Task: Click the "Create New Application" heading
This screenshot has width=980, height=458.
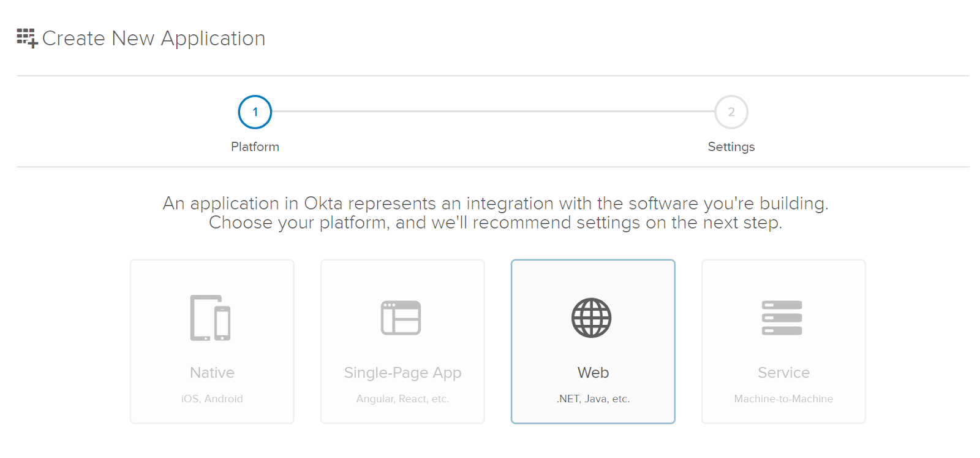Action: pyautogui.click(x=154, y=39)
